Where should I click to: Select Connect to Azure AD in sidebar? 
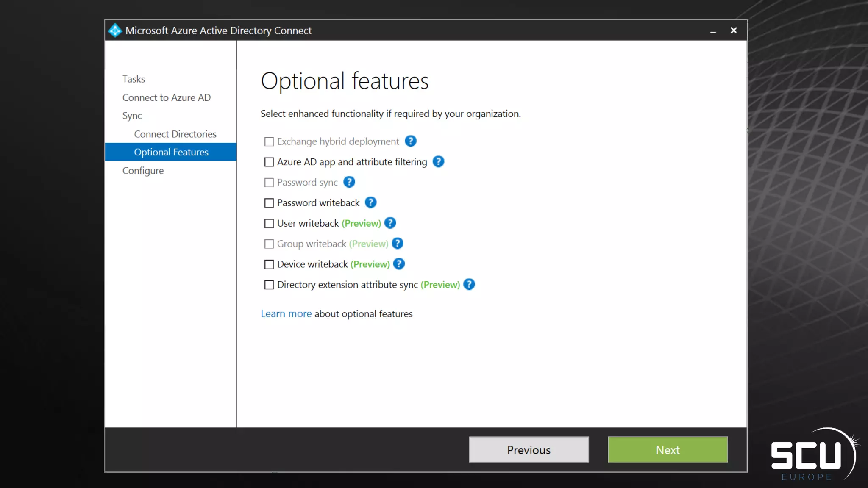(x=166, y=97)
